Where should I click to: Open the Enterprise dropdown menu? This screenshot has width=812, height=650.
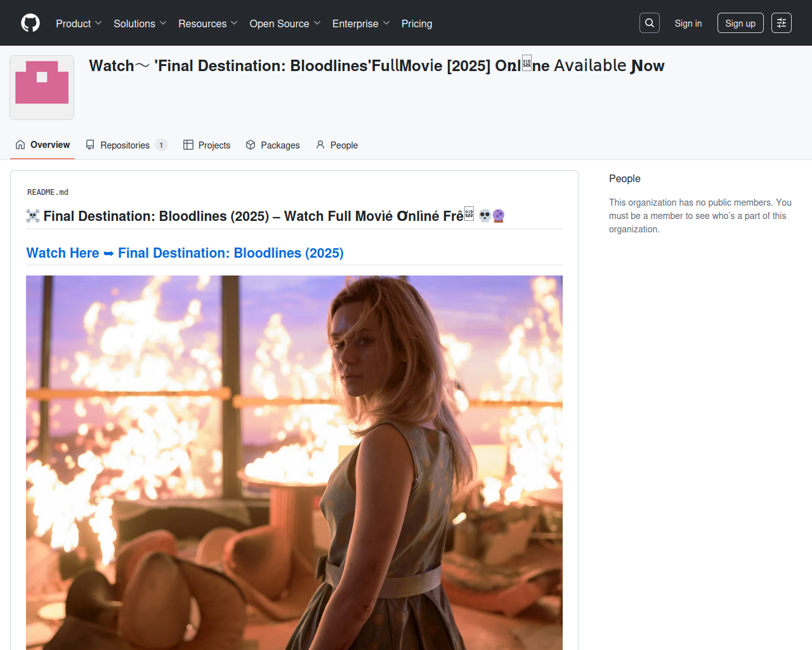point(360,23)
